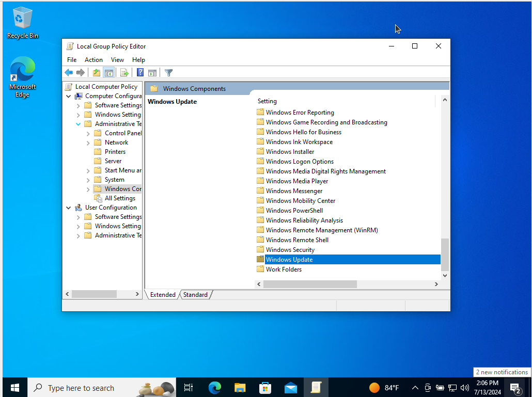This screenshot has width=532, height=397.
Task: Expand the Network tree node
Action: click(88, 142)
